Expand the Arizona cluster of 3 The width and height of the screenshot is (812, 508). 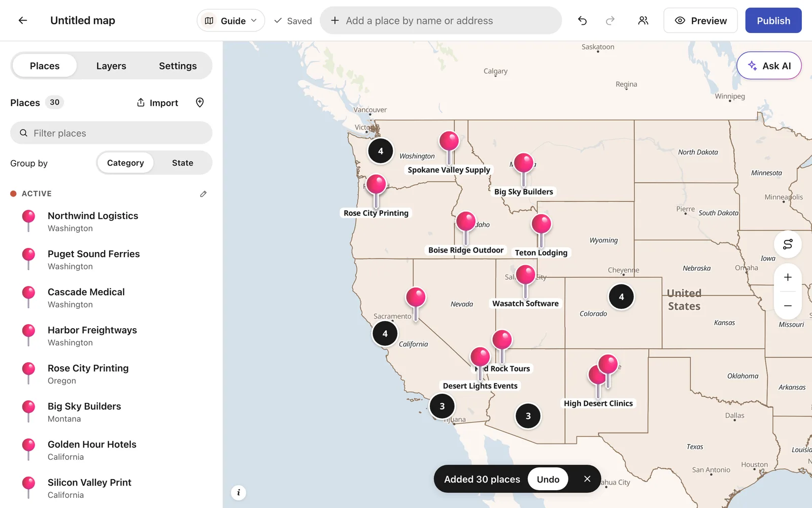point(528,416)
